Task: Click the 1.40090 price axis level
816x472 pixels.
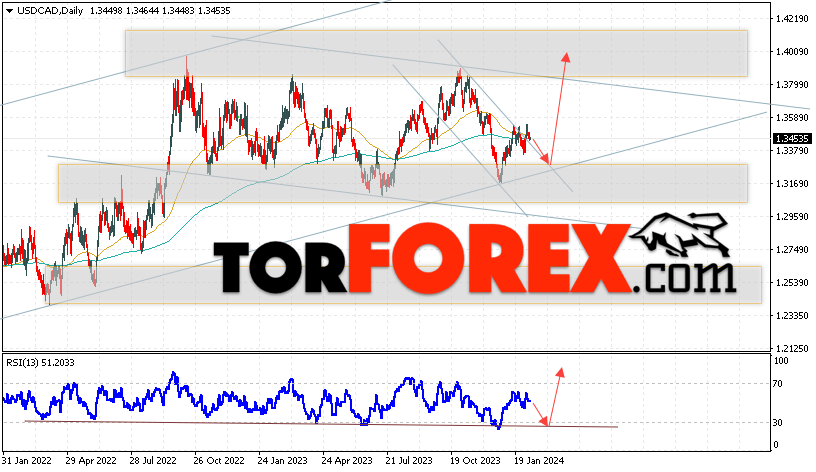Action: click(x=792, y=52)
